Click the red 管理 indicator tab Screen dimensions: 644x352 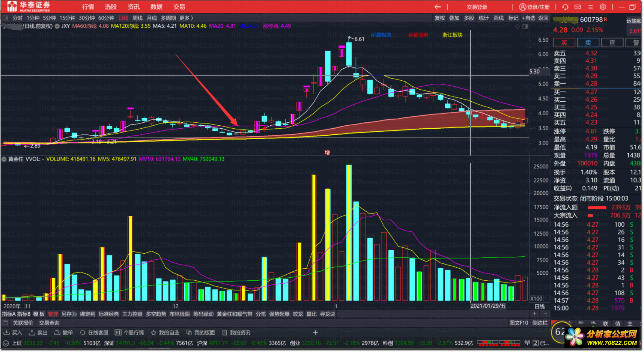click(53, 314)
